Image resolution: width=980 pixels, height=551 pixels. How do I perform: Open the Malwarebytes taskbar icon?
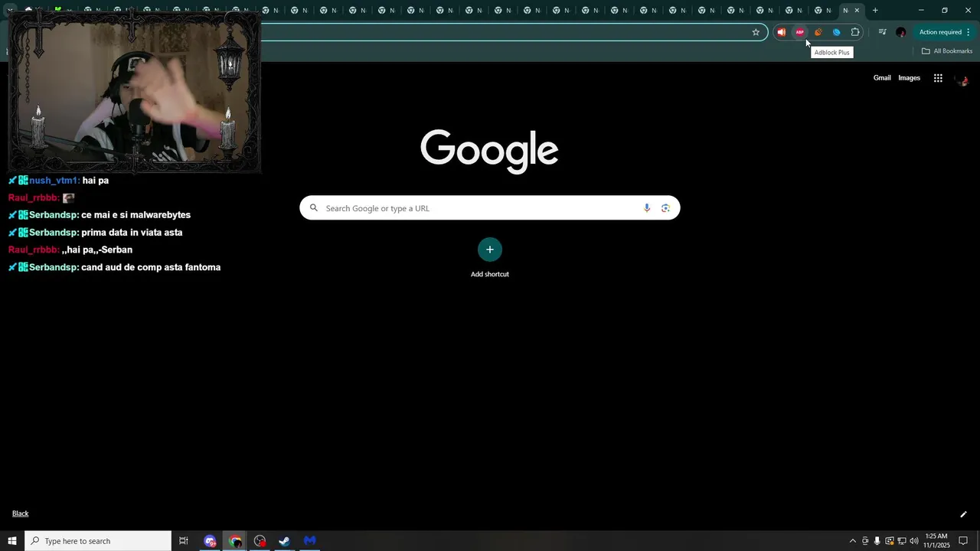point(309,541)
